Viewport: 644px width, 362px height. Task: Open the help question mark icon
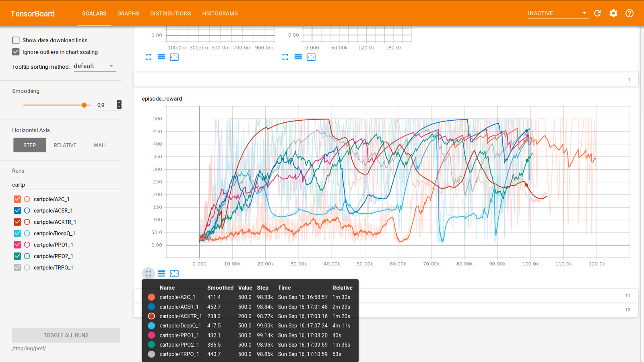pos(630,13)
